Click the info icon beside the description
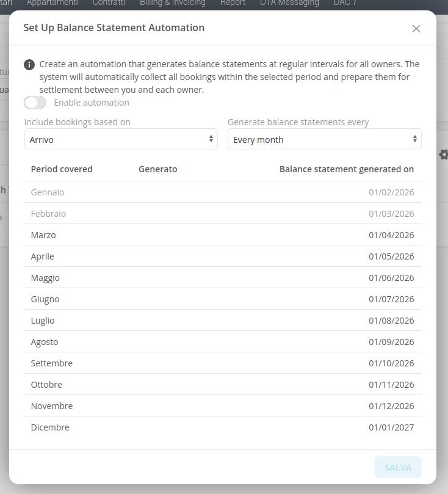 click(x=29, y=65)
